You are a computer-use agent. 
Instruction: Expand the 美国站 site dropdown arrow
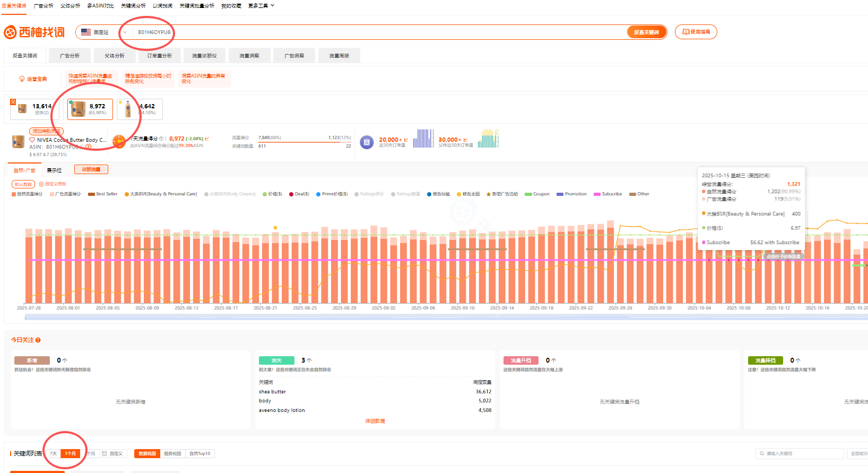(125, 32)
